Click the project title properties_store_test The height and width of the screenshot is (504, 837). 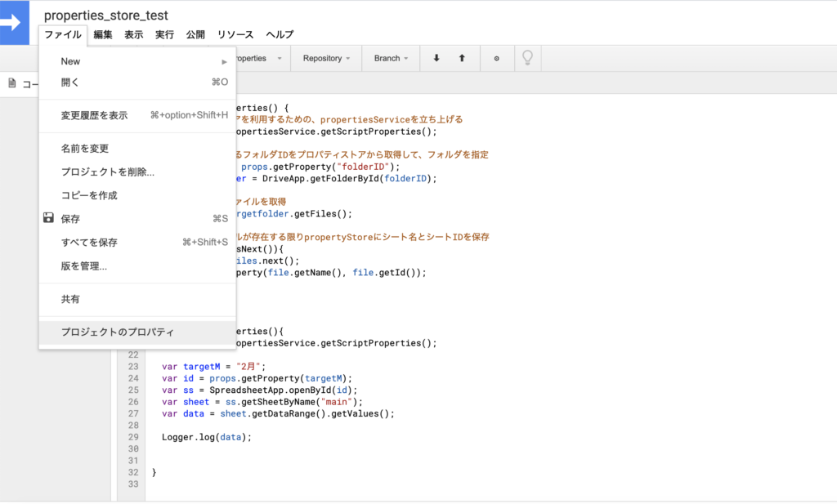coord(105,16)
